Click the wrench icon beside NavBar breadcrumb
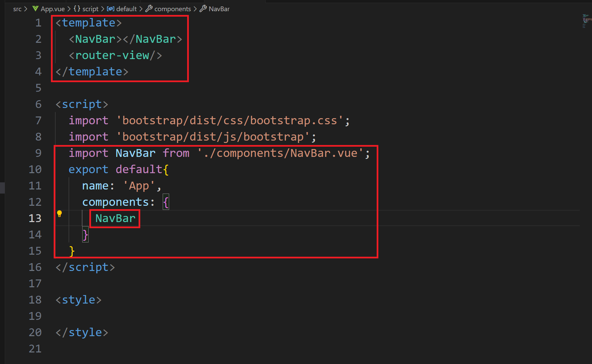The width and height of the screenshot is (592, 364). coord(203,8)
